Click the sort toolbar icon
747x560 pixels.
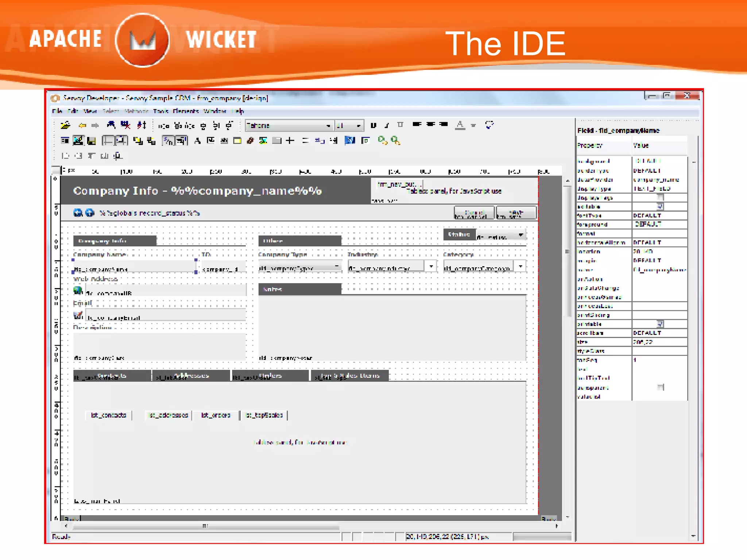(x=142, y=125)
